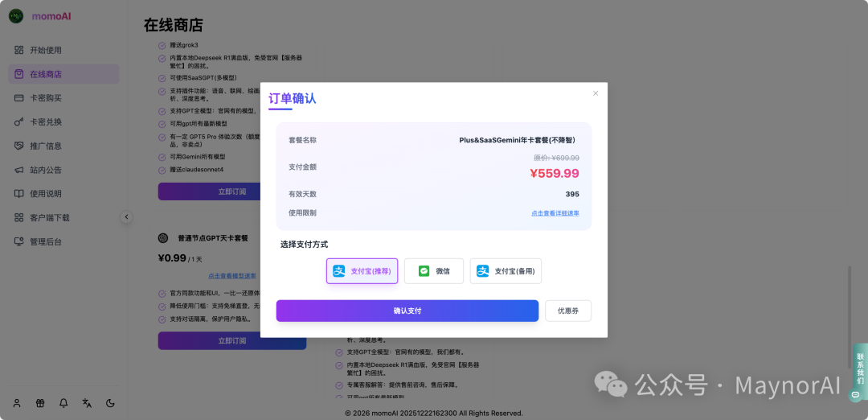Click the handshake icon beside 推广信息
868x420 pixels.
coord(18,146)
